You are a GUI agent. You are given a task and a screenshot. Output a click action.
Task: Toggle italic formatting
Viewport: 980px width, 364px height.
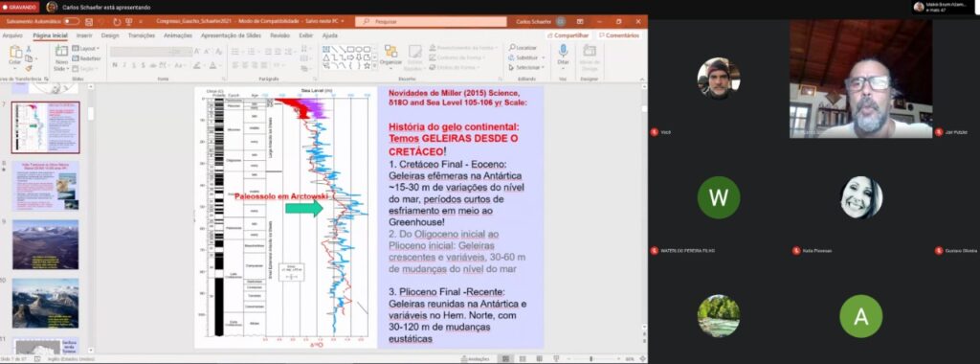click(x=124, y=65)
